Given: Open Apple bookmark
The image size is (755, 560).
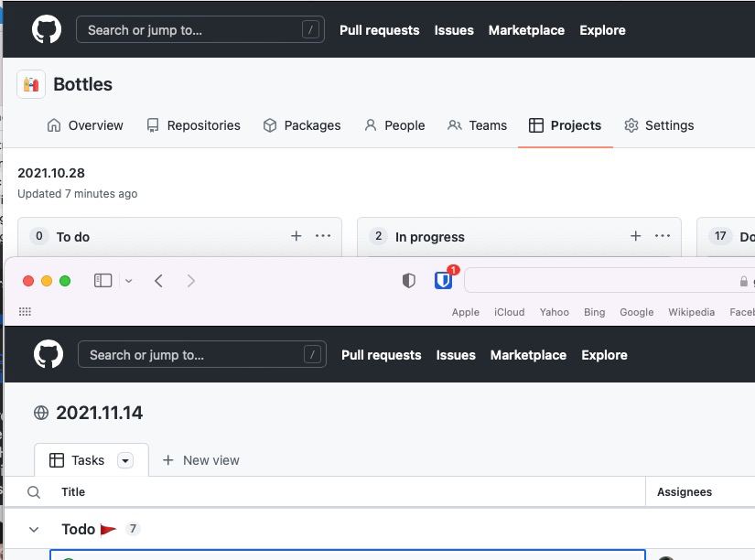Looking at the screenshot, I should 465,312.
